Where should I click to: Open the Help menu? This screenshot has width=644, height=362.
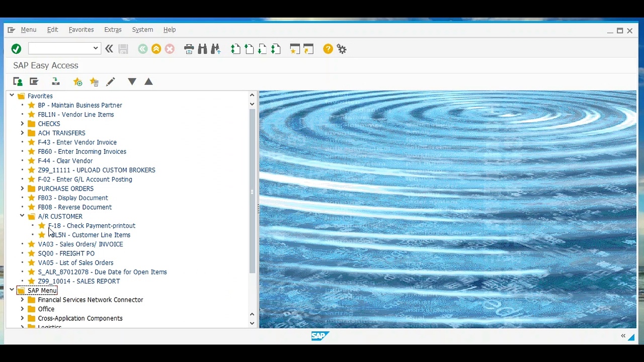click(170, 30)
